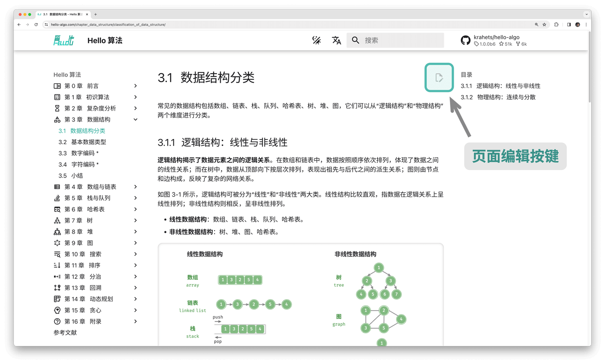
Task: Click the linear/nonlinear data structure figure
Action: click(x=301, y=295)
